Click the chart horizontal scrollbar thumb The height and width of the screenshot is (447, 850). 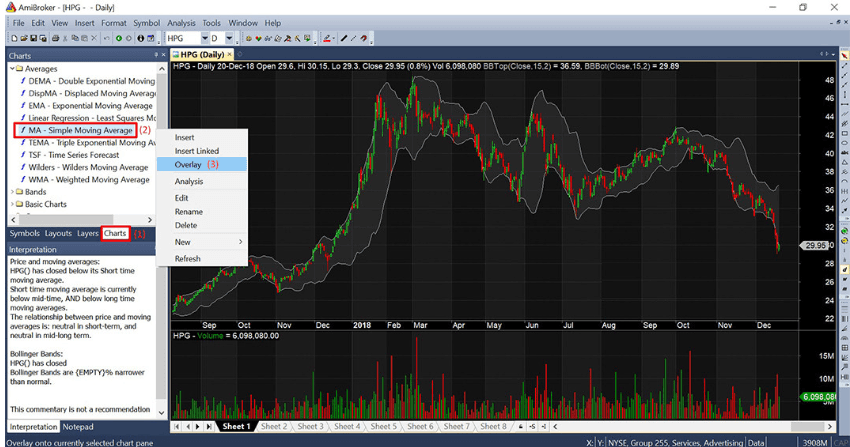(807, 427)
